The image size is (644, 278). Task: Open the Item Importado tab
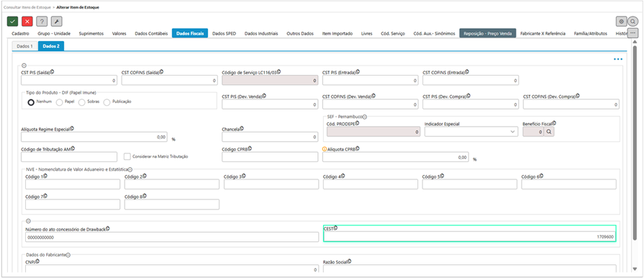click(x=337, y=33)
